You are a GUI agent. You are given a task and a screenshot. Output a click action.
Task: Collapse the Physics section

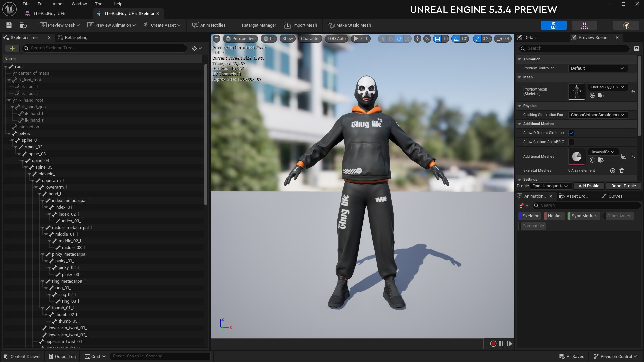(519, 106)
